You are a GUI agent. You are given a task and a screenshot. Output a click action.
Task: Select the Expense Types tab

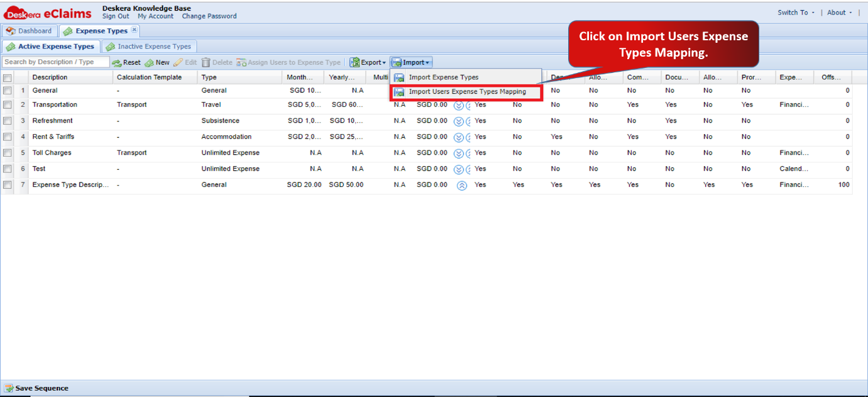click(99, 31)
